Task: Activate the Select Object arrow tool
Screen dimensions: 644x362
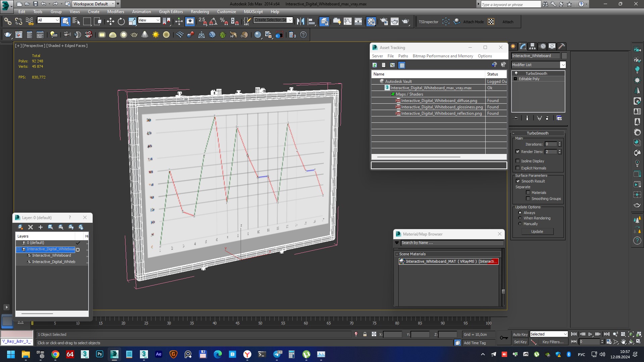Action: [66, 22]
